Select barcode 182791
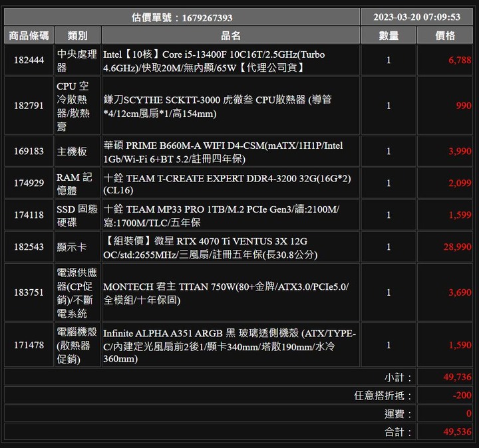Image resolution: width=479 pixels, height=448 pixels. (29, 106)
